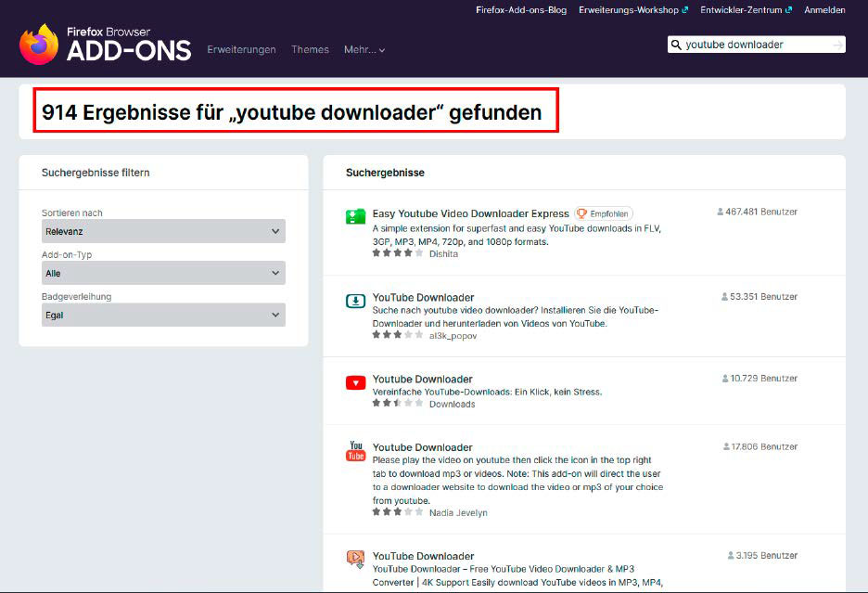The width and height of the screenshot is (868, 593).
Task: Open the Add-on-Typ Alle dropdown
Action: click(163, 273)
